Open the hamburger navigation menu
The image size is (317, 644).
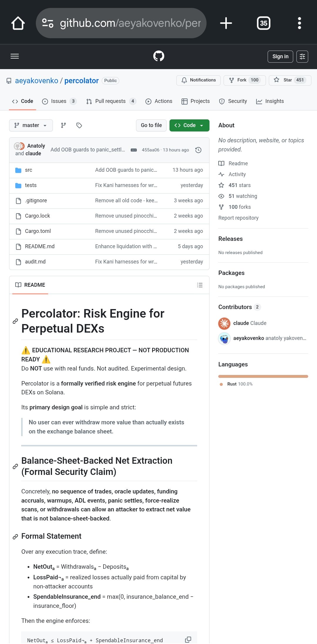(15, 56)
